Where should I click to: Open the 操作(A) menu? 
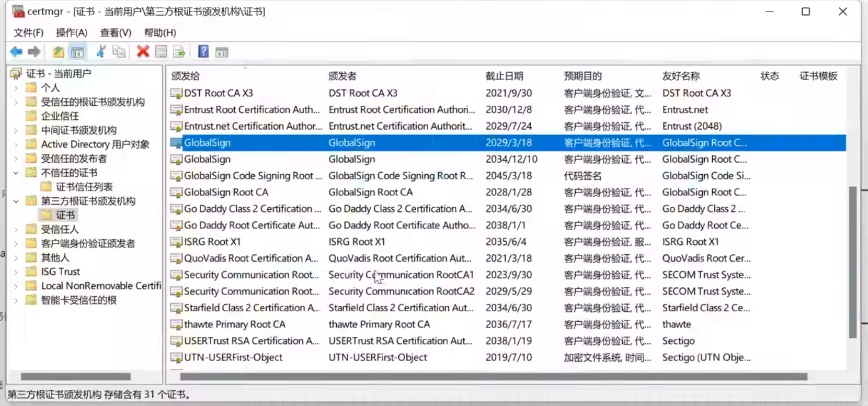coord(71,32)
